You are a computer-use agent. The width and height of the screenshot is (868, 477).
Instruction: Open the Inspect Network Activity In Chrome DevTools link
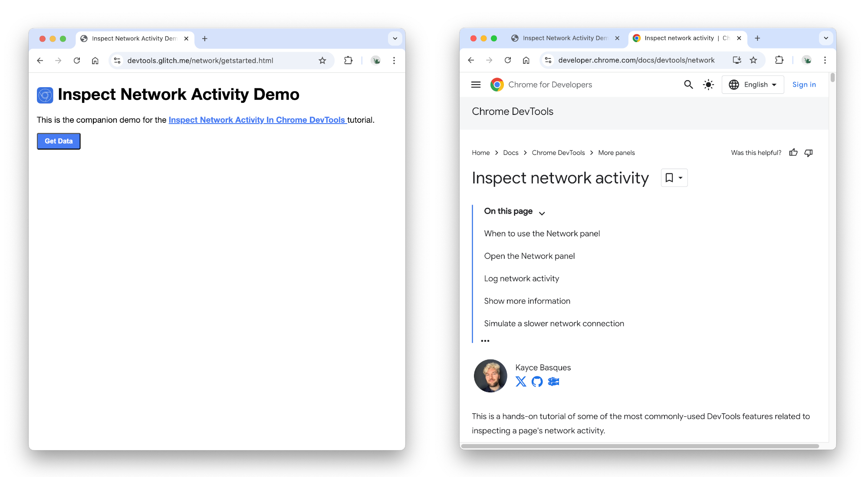point(257,120)
